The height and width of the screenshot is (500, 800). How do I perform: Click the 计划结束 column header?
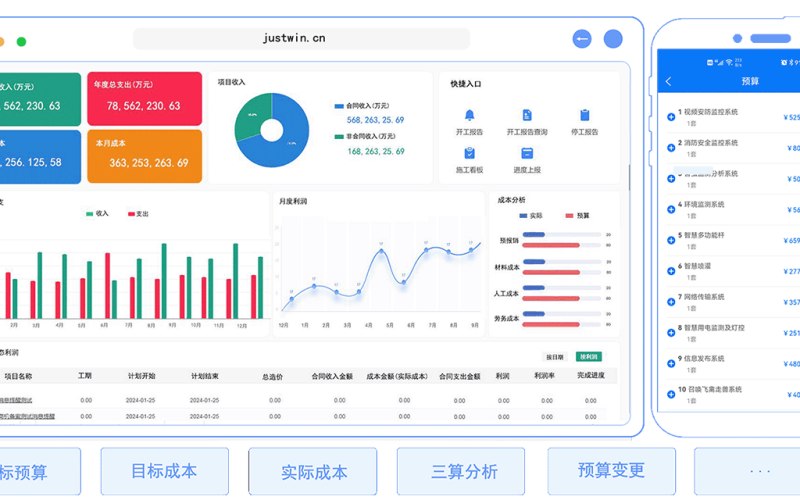[205, 376]
